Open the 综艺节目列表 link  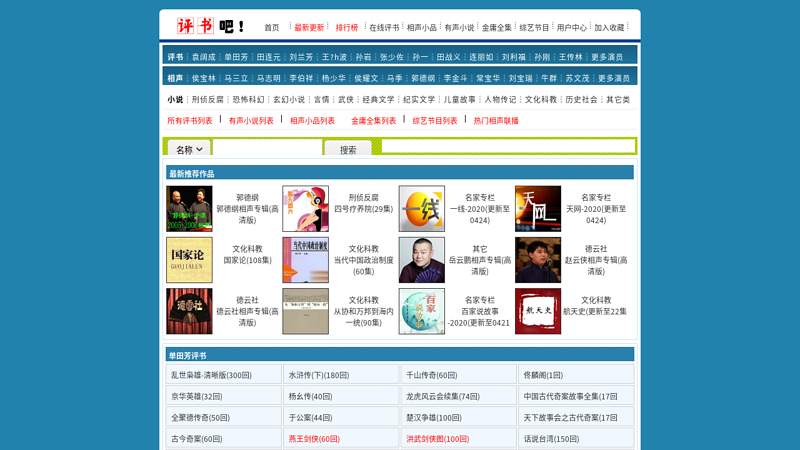pyautogui.click(x=435, y=121)
